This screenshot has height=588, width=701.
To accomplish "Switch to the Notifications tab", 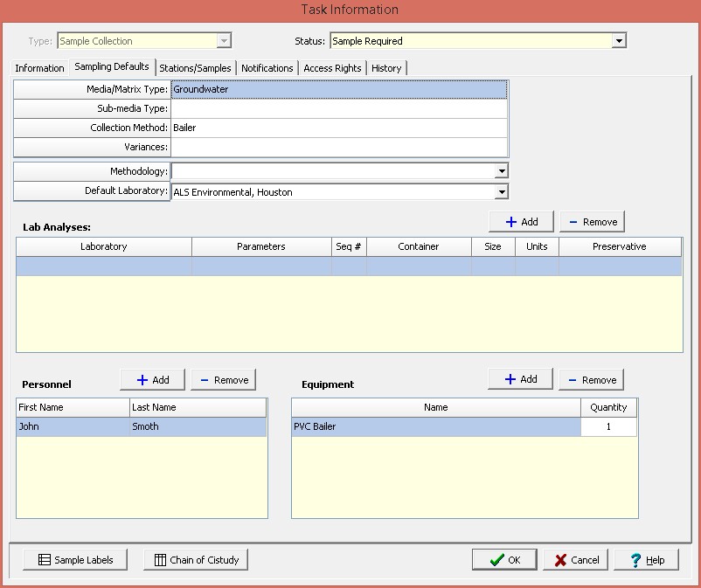I will 267,68.
